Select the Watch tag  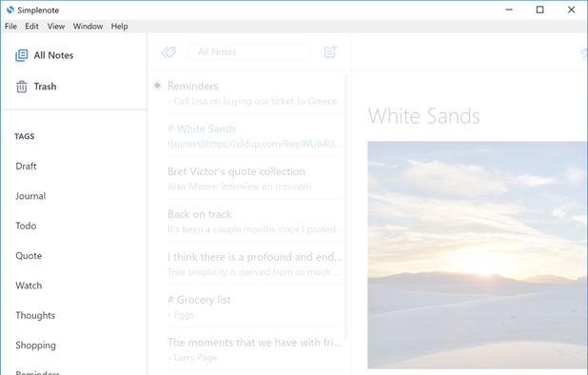29,286
